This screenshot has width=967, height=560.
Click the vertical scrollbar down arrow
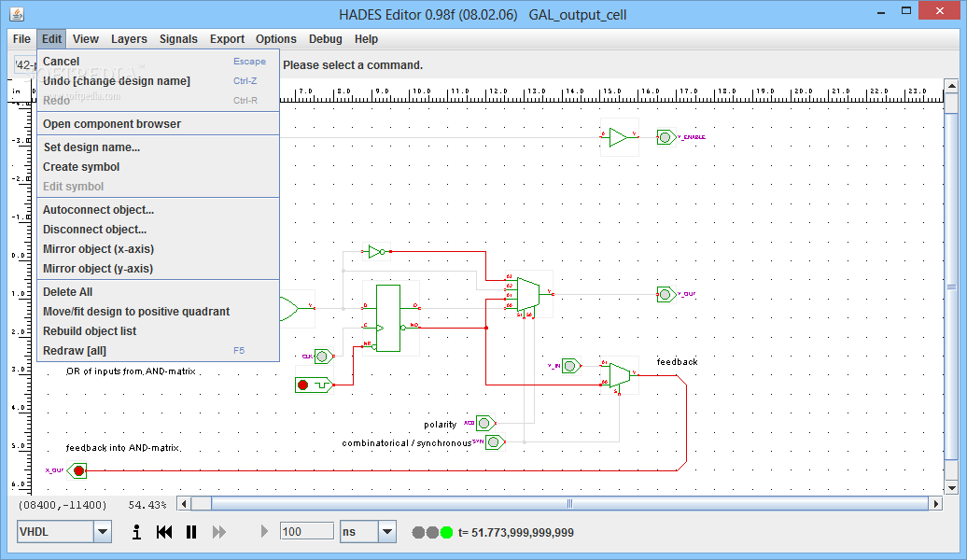point(951,488)
